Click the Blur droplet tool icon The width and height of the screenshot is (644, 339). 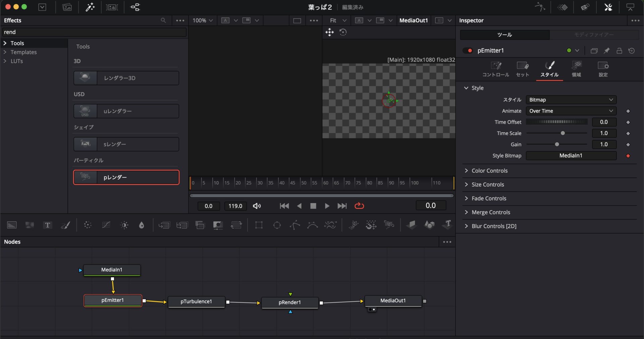pyautogui.click(x=142, y=225)
